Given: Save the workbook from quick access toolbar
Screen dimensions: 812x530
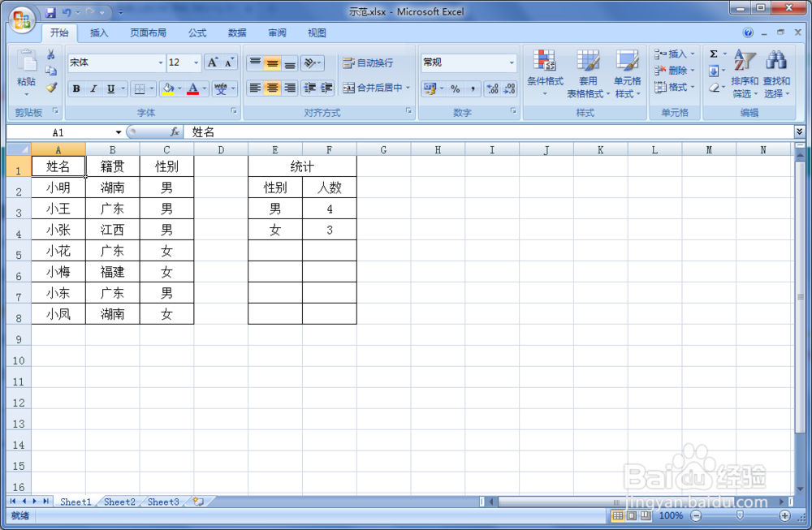Looking at the screenshot, I should [50, 12].
